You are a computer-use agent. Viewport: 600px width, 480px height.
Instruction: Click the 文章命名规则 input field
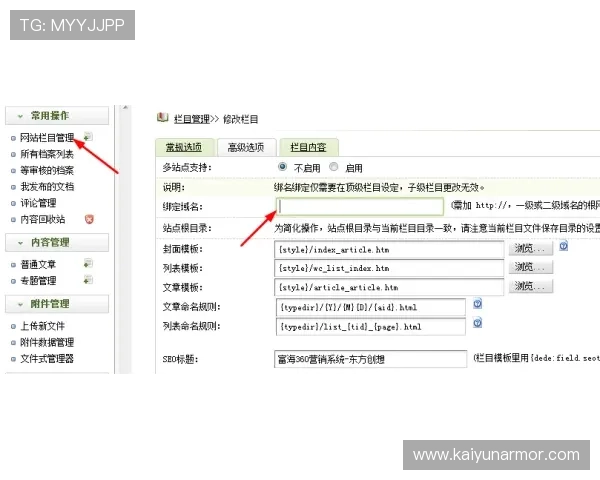(370, 307)
